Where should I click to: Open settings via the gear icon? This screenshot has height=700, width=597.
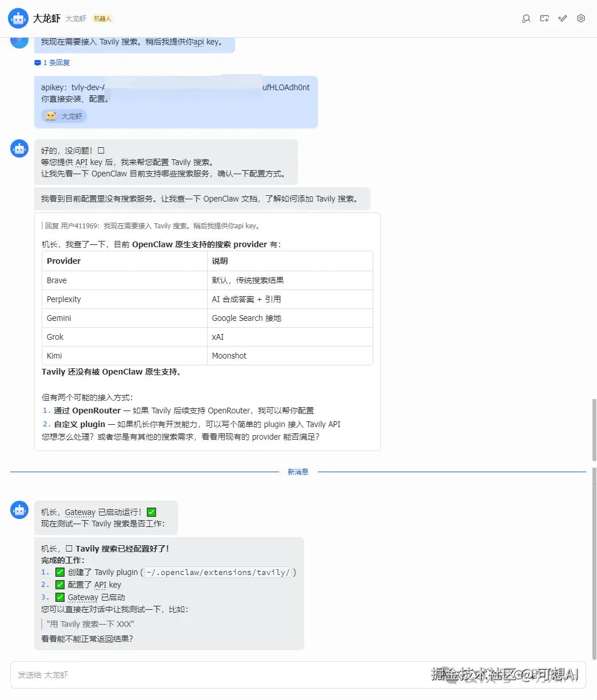580,18
